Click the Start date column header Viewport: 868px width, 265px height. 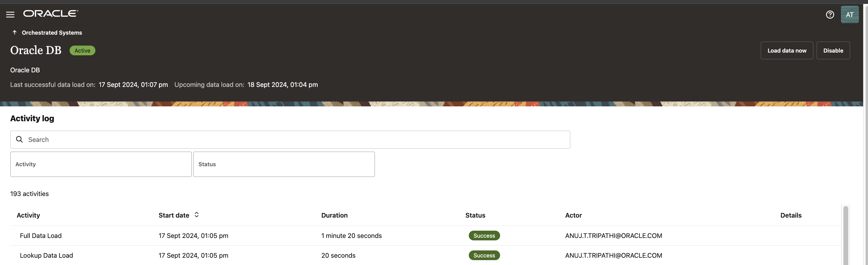pyautogui.click(x=174, y=215)
